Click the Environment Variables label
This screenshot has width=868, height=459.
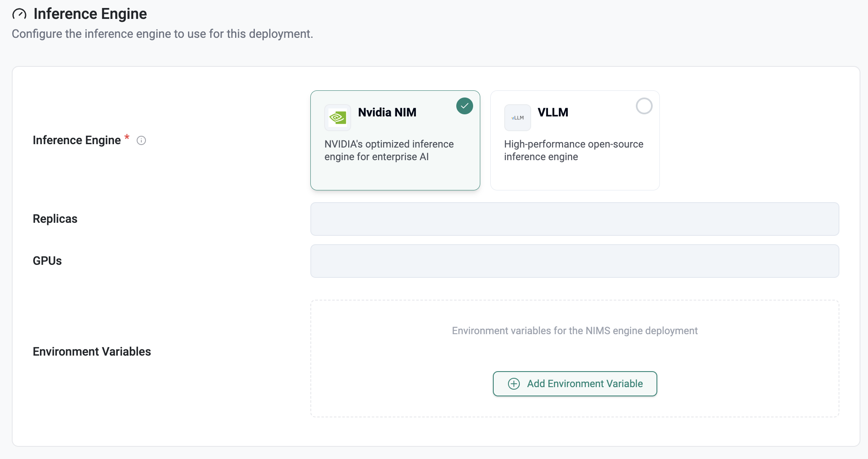(x=92, y=351)
